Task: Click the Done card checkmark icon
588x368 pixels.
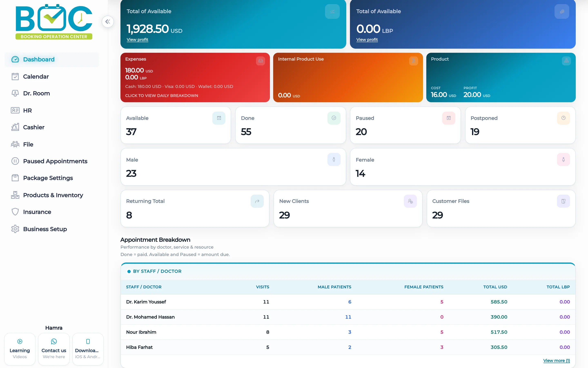Action: (x=334, y=118)
